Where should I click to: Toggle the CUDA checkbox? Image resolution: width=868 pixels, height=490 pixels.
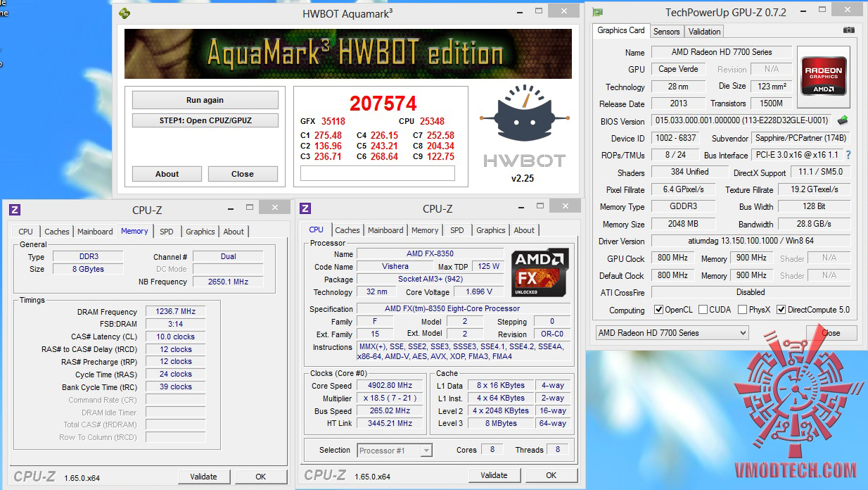tap(703, 310)
